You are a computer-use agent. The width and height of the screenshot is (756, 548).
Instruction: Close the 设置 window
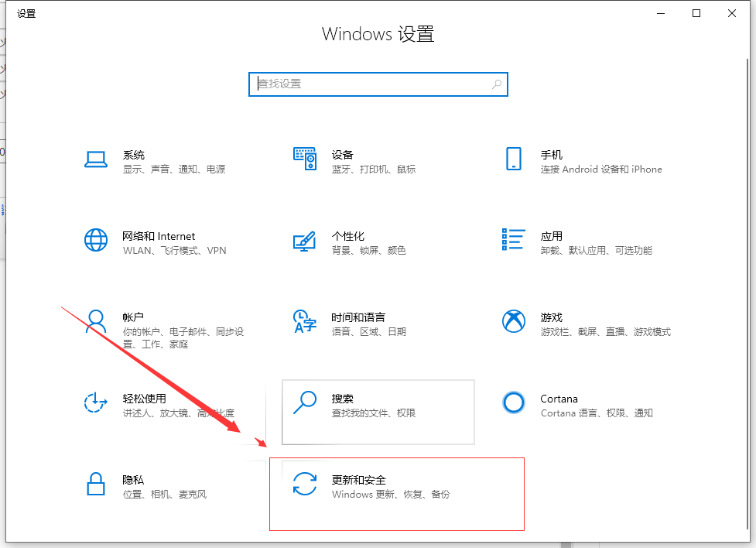click(x=732, y=13)
